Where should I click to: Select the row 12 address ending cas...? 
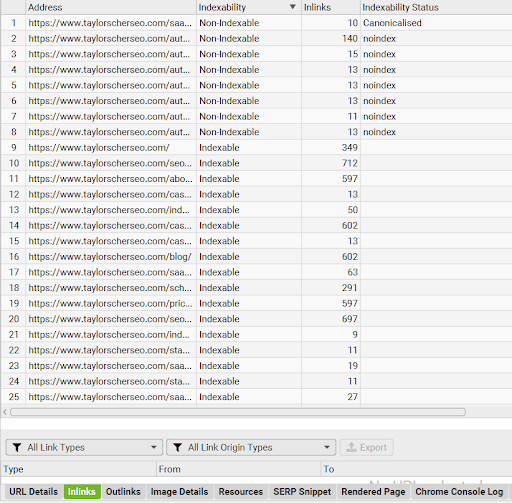(110, 194)
